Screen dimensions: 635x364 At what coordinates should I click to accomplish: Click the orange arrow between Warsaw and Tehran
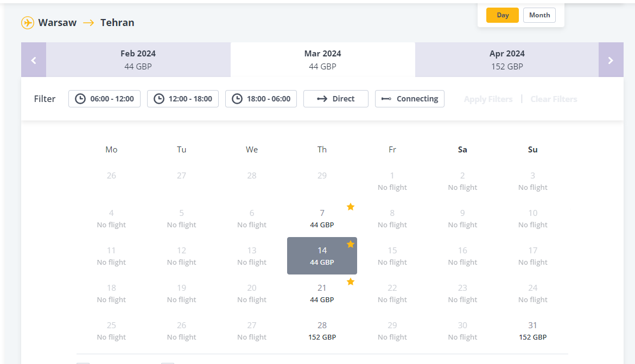coord(88,23)
